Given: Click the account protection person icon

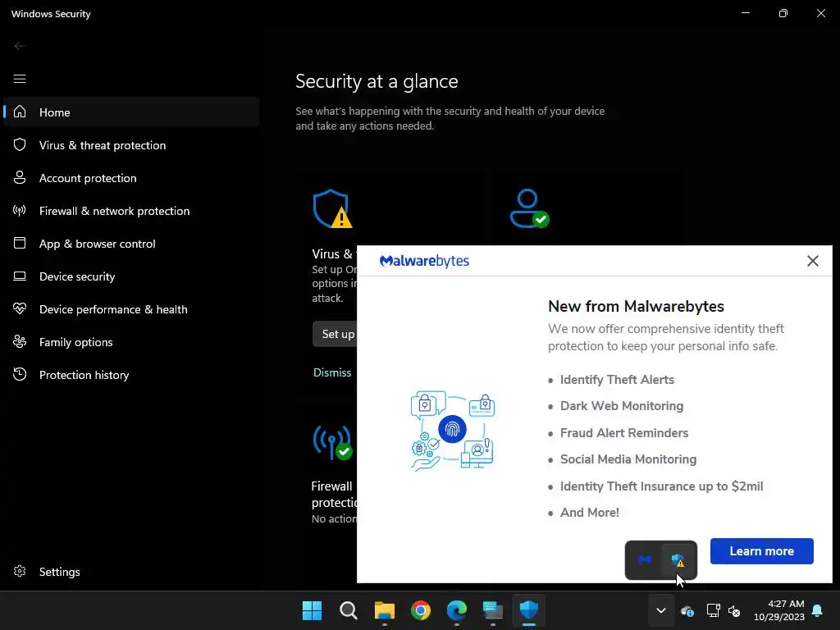Looking at the screenshot, I should [529, 208].
